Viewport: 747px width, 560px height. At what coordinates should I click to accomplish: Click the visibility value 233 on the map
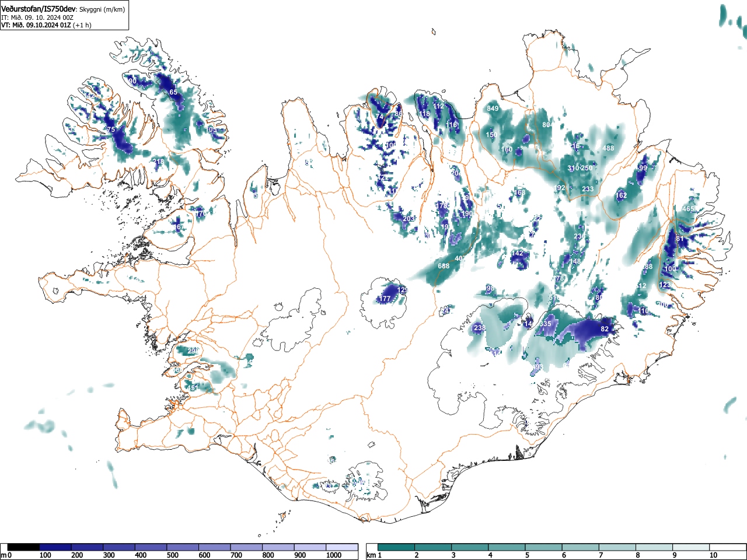[588, 189]
